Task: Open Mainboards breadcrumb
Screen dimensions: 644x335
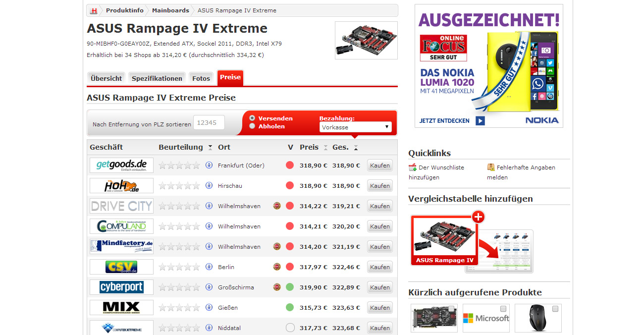Action: [170, 10]
